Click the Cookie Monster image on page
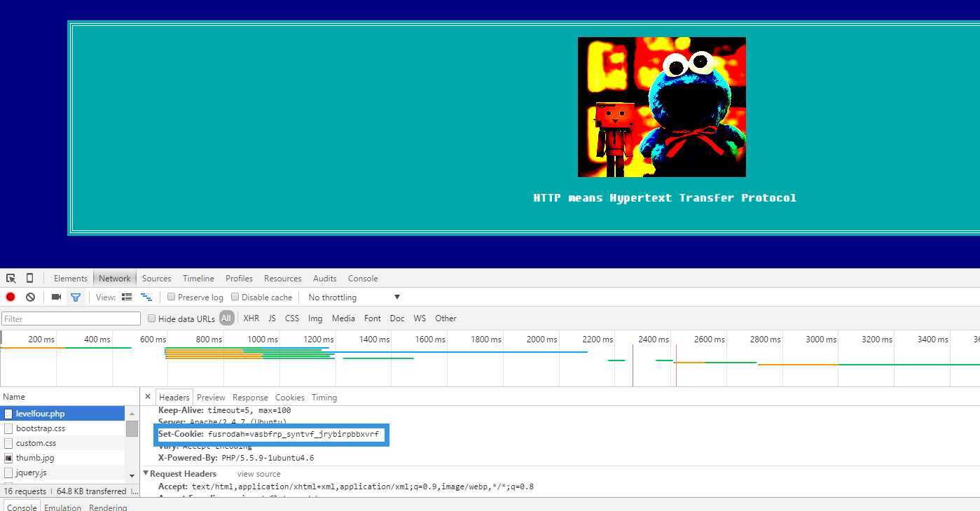The height and width of the screenshot is (511, 980). (x=661, y=107)
